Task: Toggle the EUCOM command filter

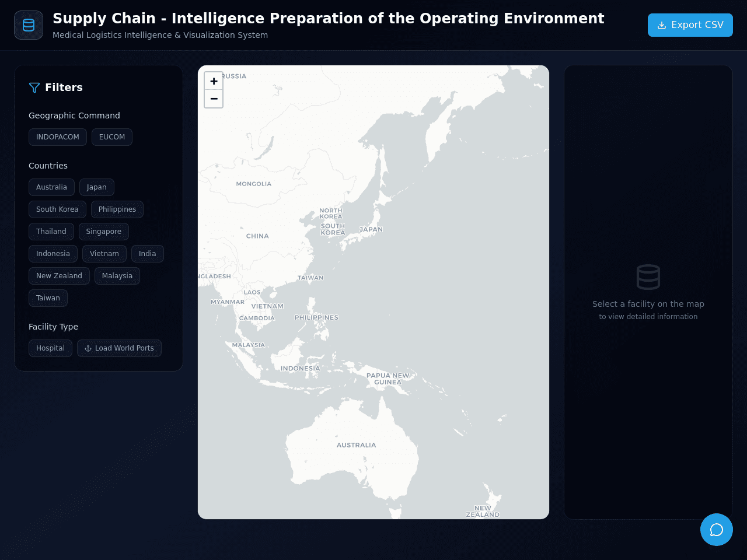Action: (x=112, y=137)
